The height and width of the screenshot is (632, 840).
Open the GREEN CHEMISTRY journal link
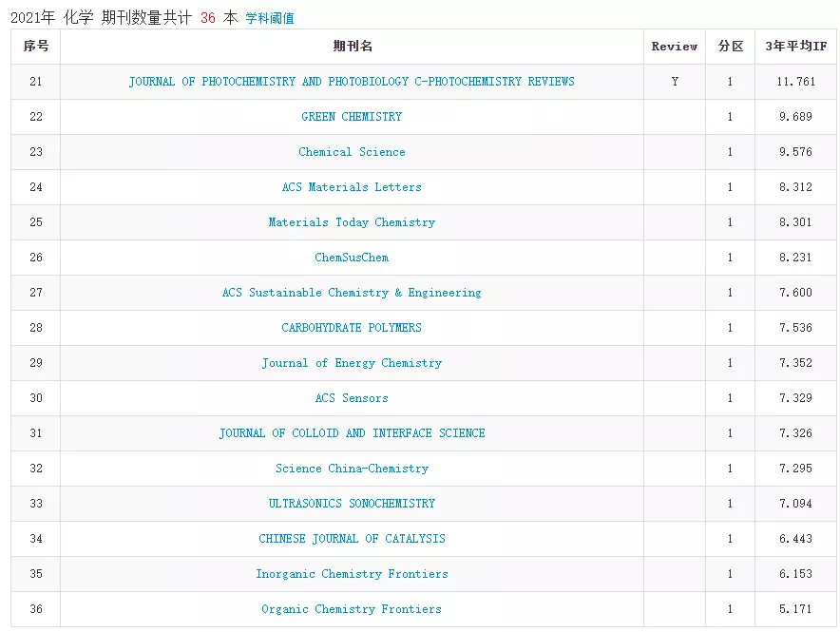pos(352,117)
